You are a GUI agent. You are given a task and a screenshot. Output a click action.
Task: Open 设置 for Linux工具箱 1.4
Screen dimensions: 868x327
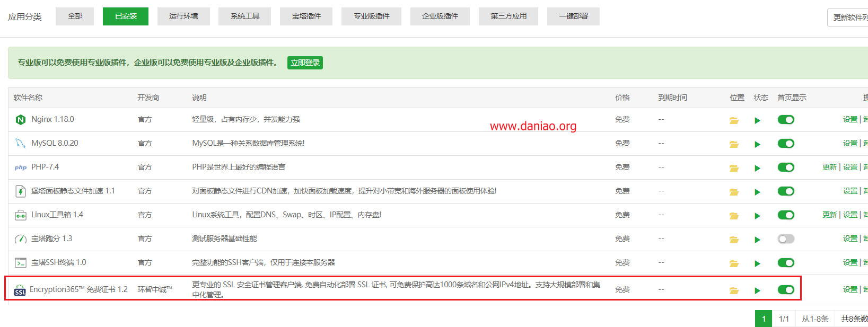[x=850, y=215]
